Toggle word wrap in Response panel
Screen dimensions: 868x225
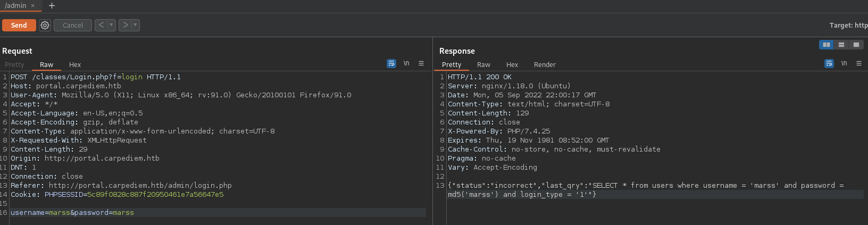tap(829, 63)
